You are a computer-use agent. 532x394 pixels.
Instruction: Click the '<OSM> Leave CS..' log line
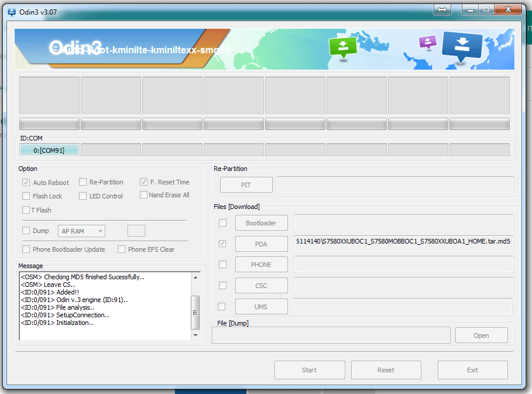(48, 285)
